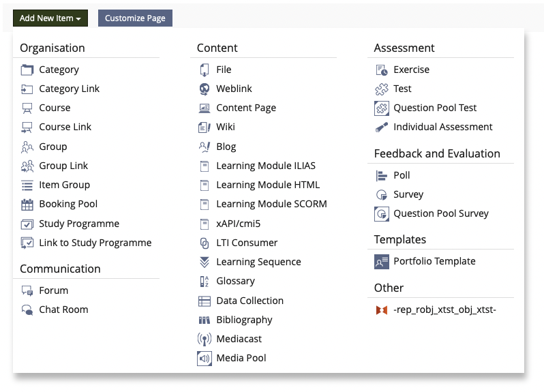This screenshot has width=544, height=392.
Task: Click the Test puzzle piece icon
Action: (x=382, y=89)
